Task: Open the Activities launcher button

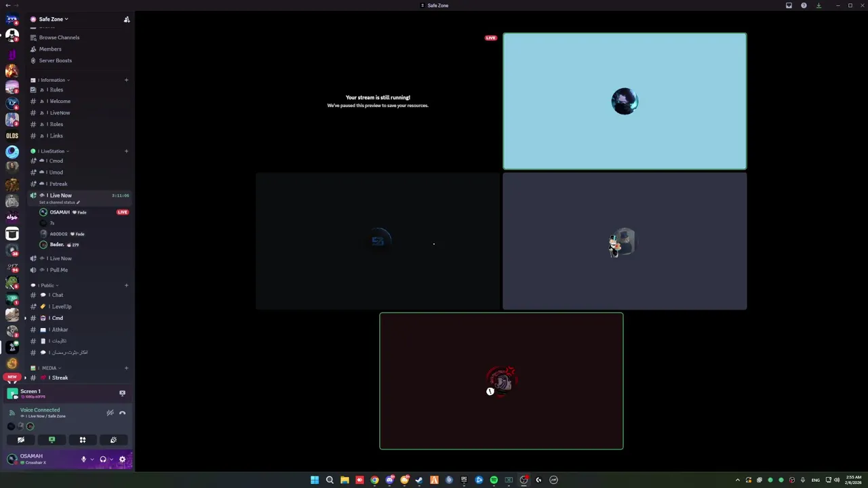Action: coord(83,440)
